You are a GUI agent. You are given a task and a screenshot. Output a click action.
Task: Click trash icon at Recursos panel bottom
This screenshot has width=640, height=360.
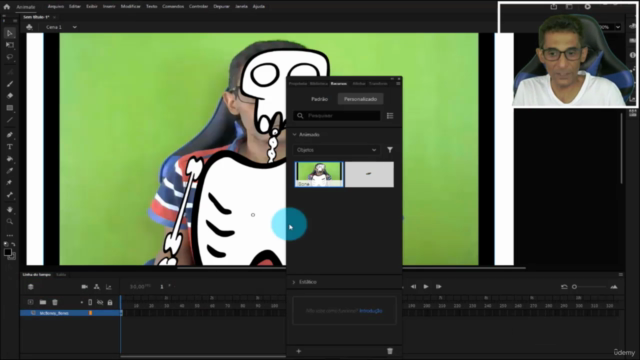[390, 351]
